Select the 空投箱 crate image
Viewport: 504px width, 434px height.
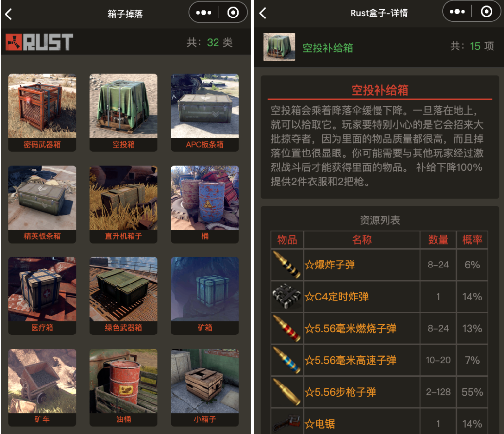tap(123, 106)
